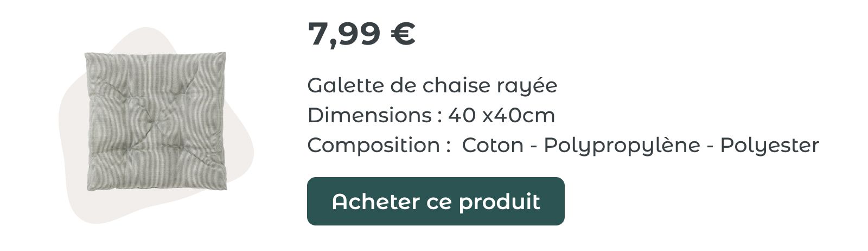The image size is (868, 251).
Task: Click the word Coton in composition
Action: point(493,145)
